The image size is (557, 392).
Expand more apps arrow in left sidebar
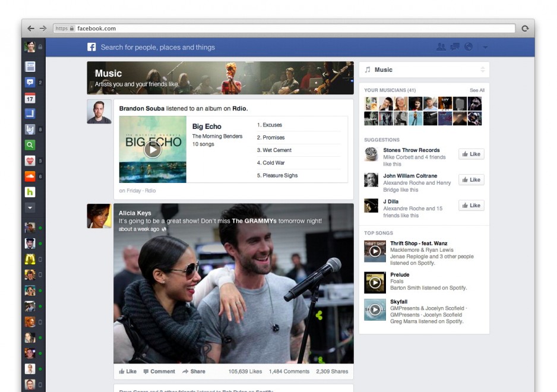coord(30,208)
